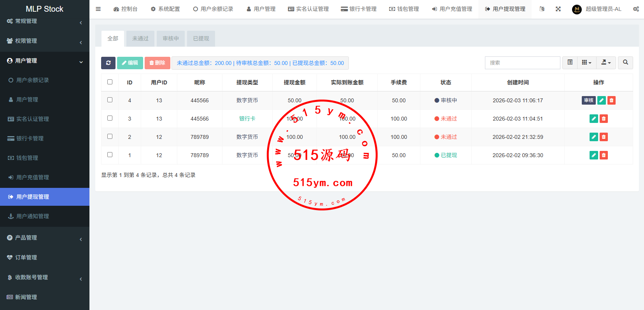644x310 pixels.
Task: Tick the checkbox for record ID 2
Action: (110, 137)
